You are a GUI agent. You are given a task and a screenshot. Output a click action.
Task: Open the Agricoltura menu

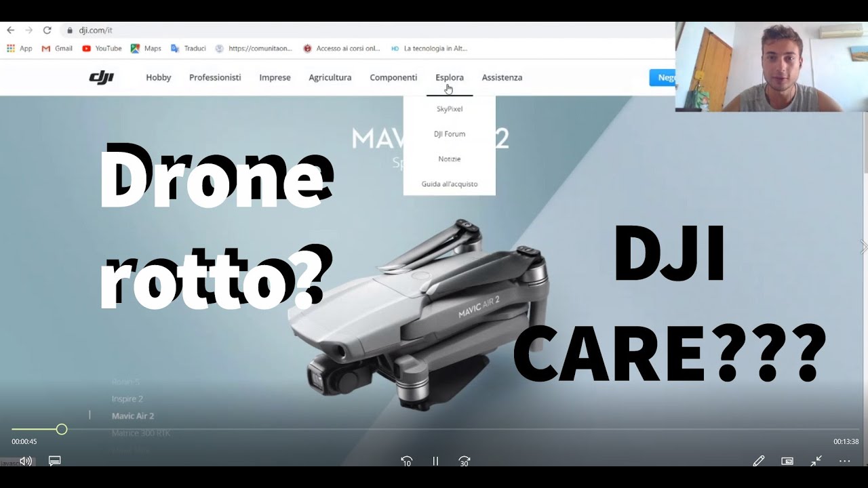click(330, 77)
